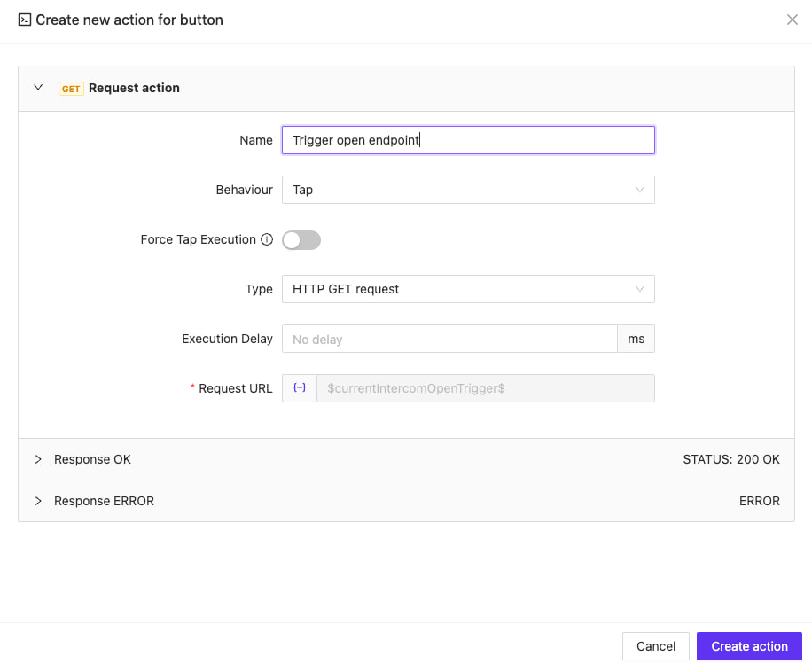Open the Type dropdown showing HTTP GET request
Image resolution: width=812 pixels, height=664 pixels.
pos(468,289)
